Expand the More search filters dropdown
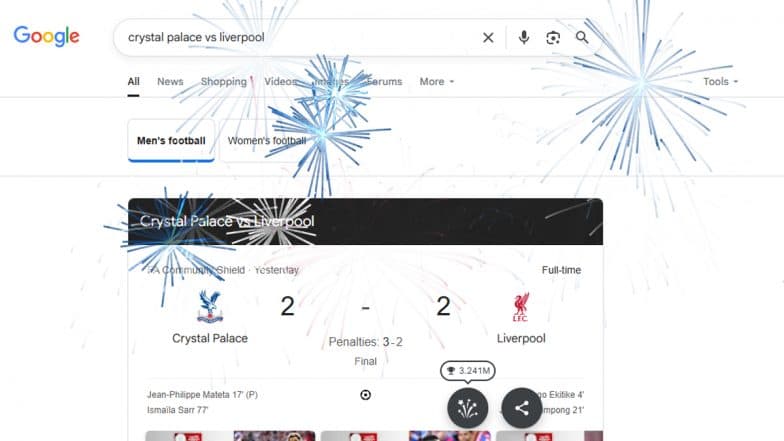Viewport: 784px width, 441px height. point(436,82)
